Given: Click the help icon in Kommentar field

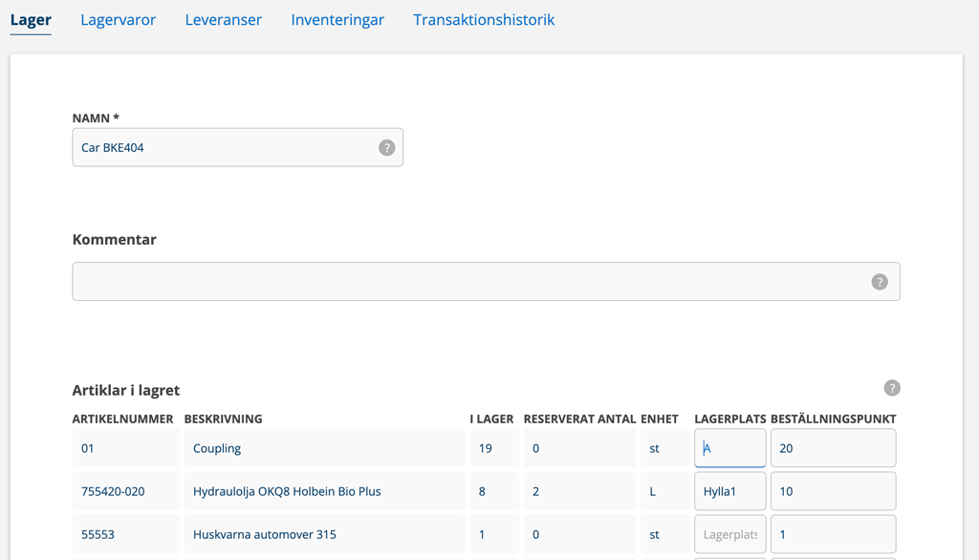Looking at the screenshot, I should coord(880,282).
